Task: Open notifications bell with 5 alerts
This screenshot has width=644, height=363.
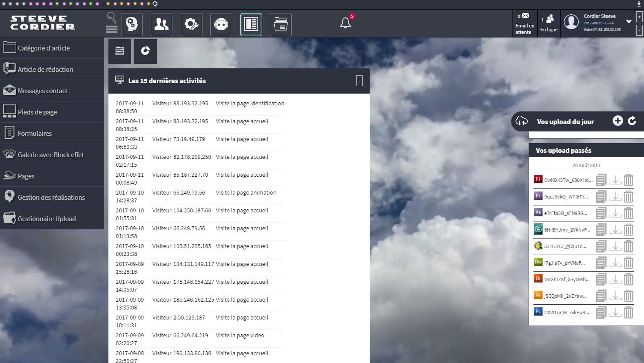Action: (345, 23)
